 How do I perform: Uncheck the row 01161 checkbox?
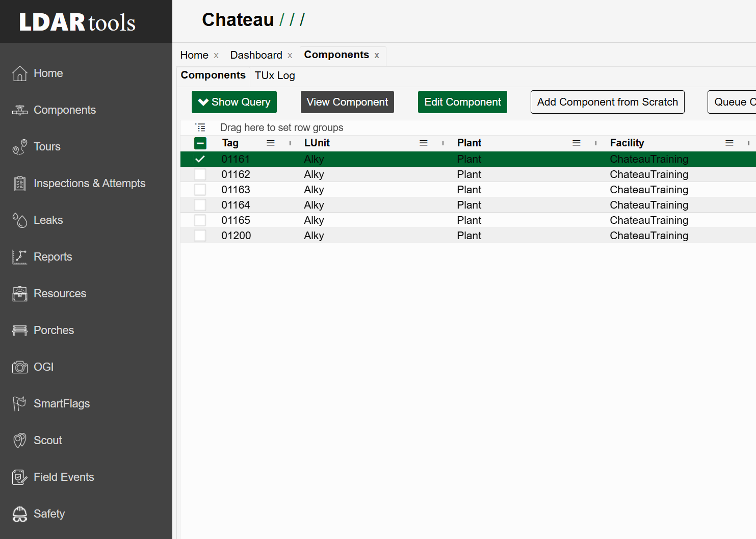(200, 159)
